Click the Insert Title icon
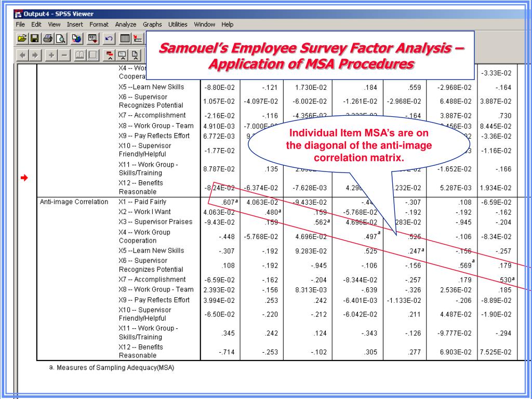532x399 pixels. [122, 55]
